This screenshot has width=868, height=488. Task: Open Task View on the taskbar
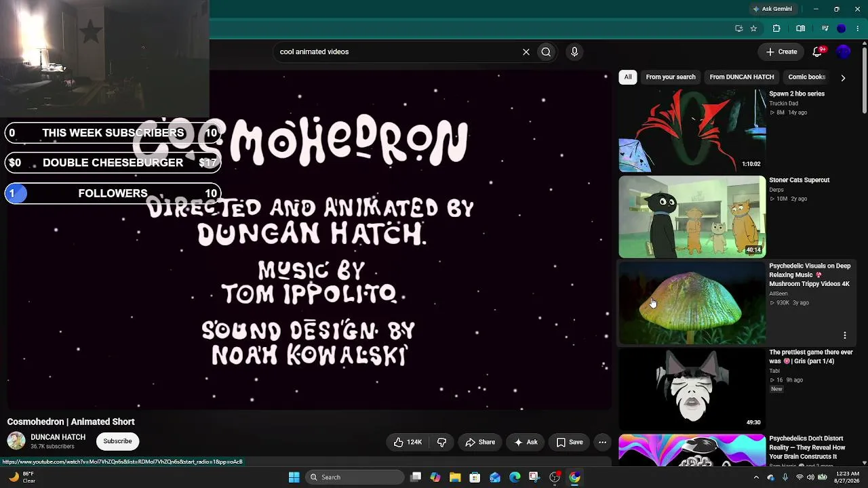point(416,477)
